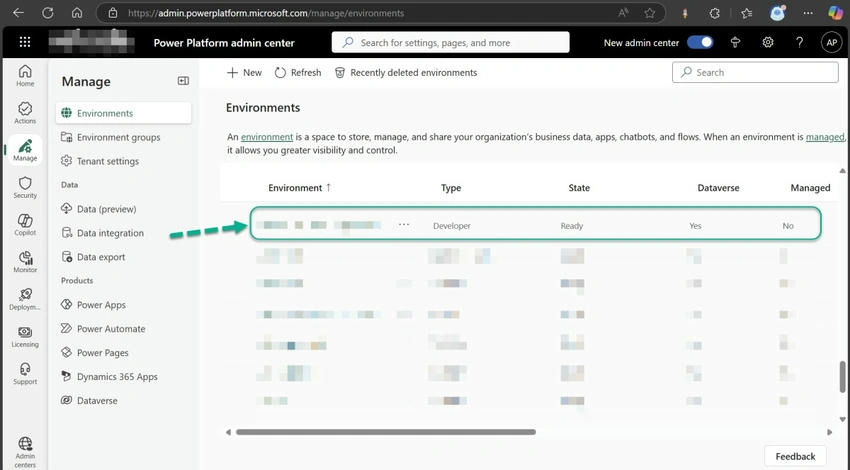Open Licensing section in left rail
This screenshot has width=850, height=470.
[x=25, y=337]
